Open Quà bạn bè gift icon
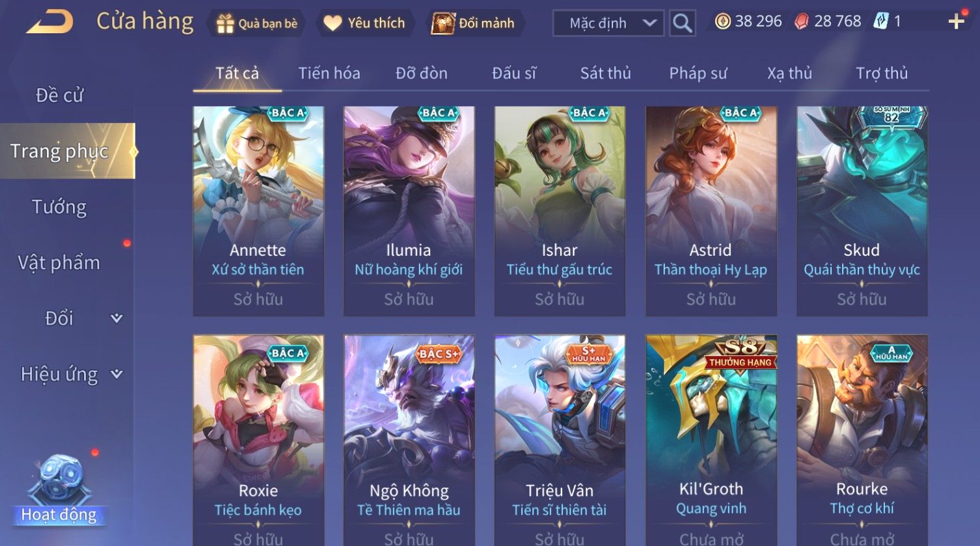The height and width of the screenshot is (546, 980). 225,23
